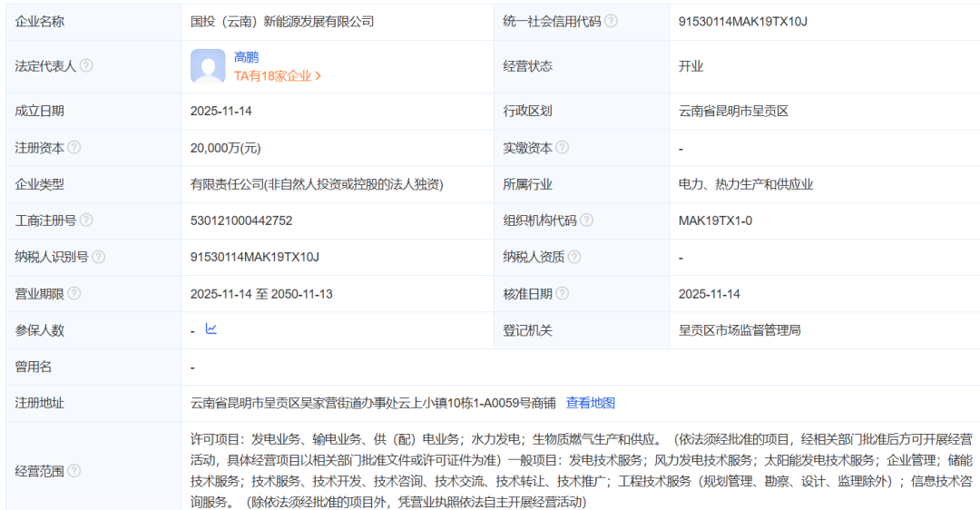Click the 查看地图 link
Viewport: 980px width, 510px height.
pyautogui.click(x=591, y=403)
